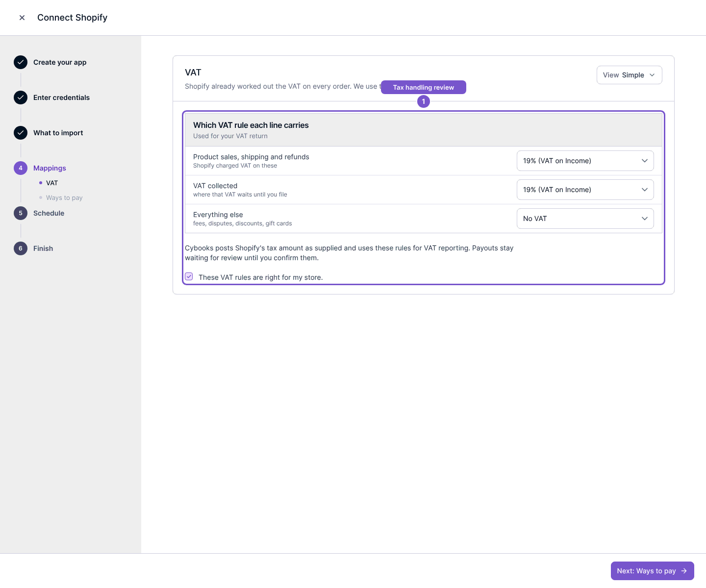
Task: Go to the Schedule step
Action: coord(49,213)
